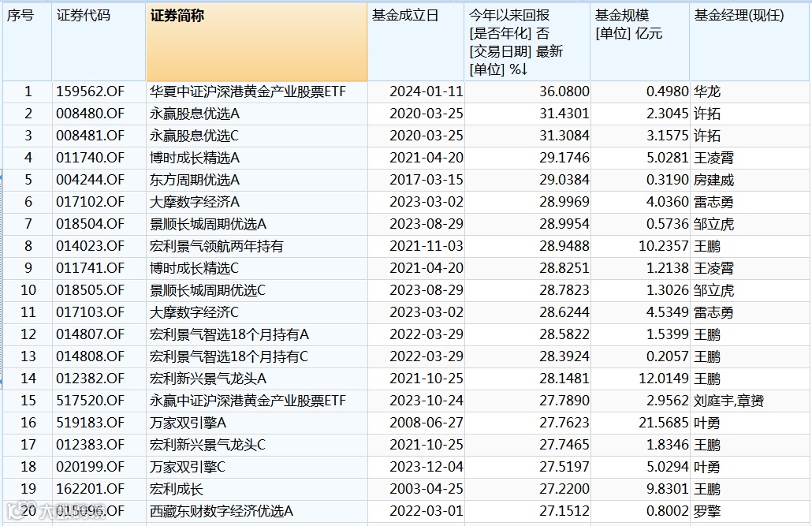Select 东方周期优选A fund name
The height and width of the screenshot is (526, 812).
pyautogui.click(x=195, y=180)
